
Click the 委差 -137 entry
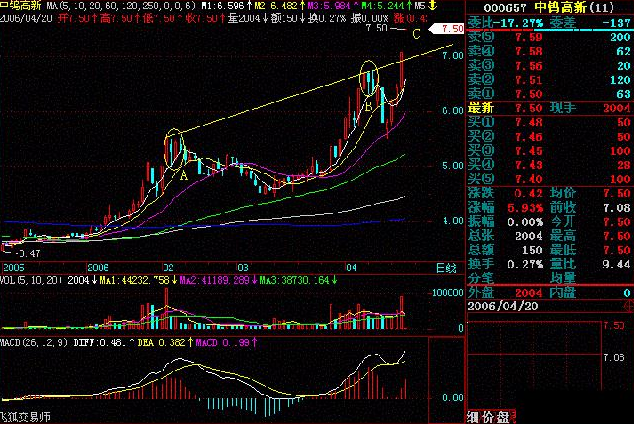coord(590,22)
